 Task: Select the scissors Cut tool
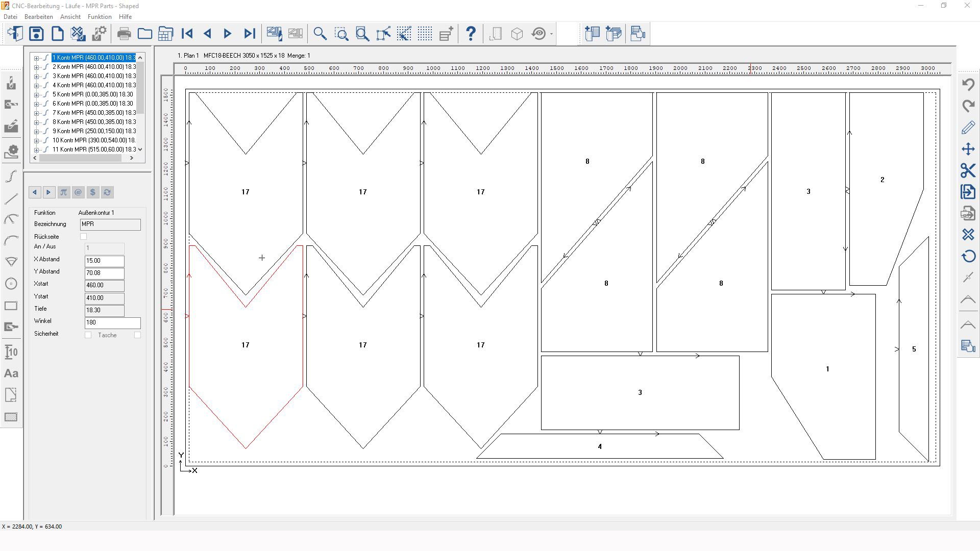pyautogui.click(x=968, y=170)
